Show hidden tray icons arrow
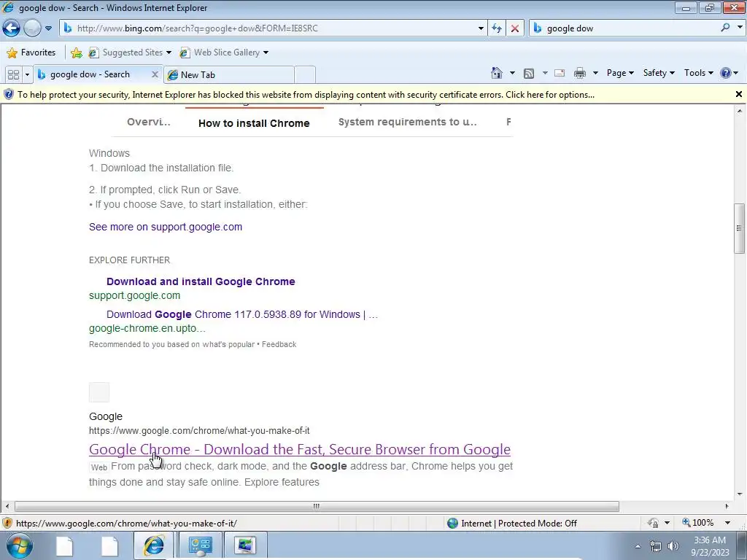The width and height of the screenshot is (747, 560). point(638,546)
